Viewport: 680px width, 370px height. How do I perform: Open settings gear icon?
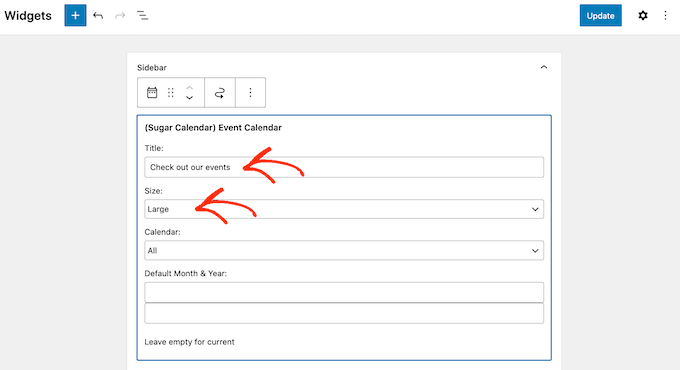[x=643, y=16]
